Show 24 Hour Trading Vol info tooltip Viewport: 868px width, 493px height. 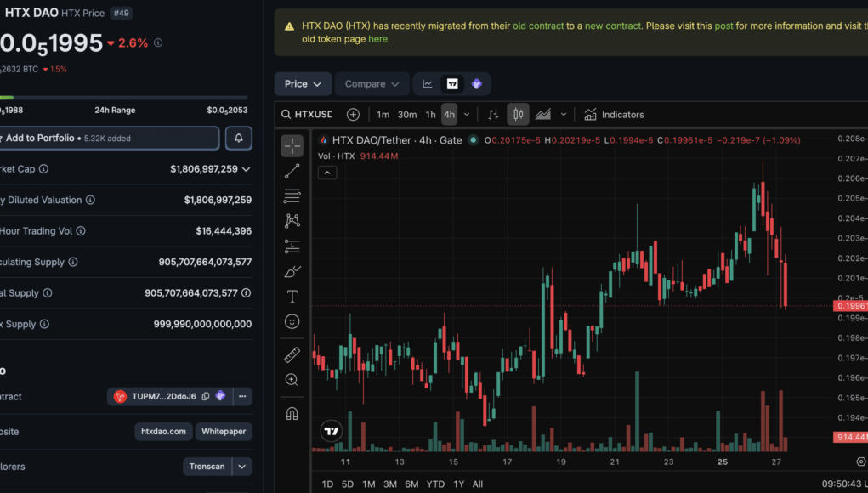click(x=81, y=230)
